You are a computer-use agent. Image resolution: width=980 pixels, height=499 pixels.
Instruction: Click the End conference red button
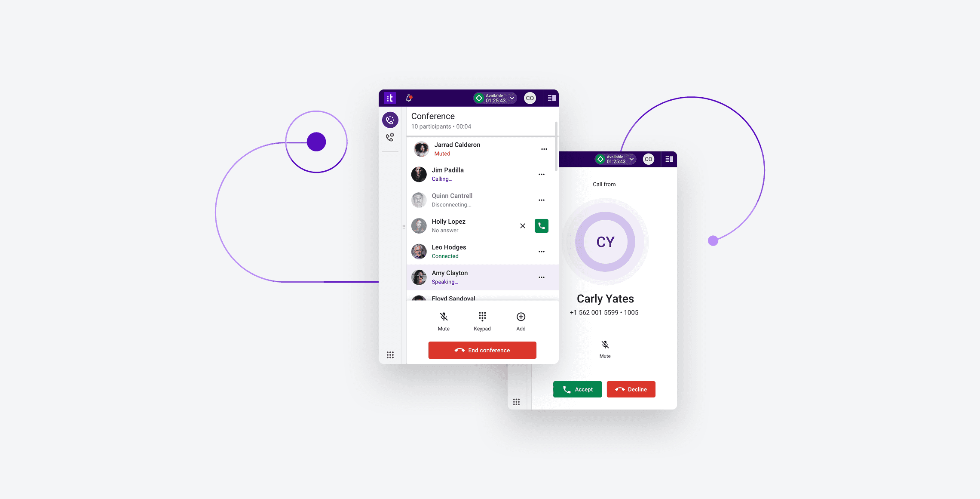click(482, 349)
